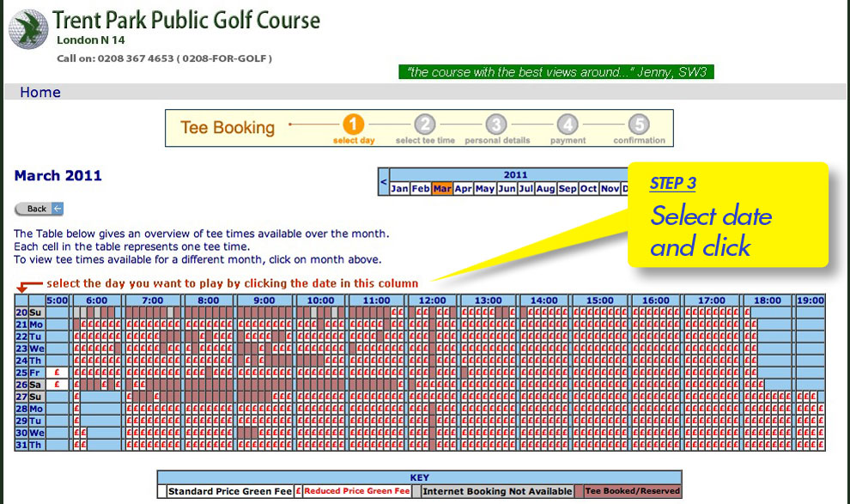Select Jul in the month bar
This screenshot has height=504, width=850.
tap(525, 189)
